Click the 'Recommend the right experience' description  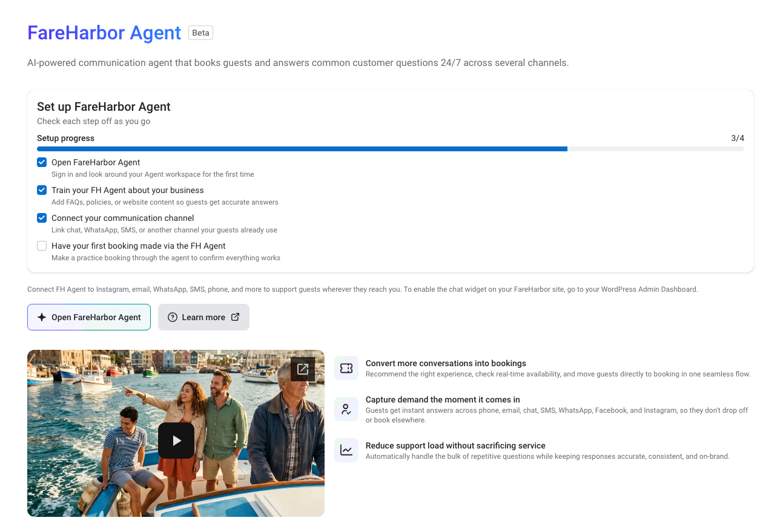pos(558,374)
